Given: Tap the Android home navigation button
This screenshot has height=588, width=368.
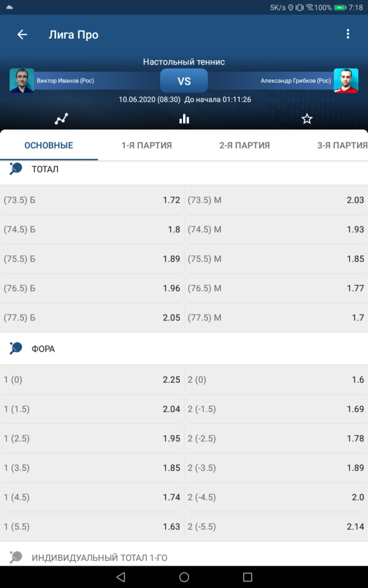Looking at the screenshot, I should [184, 577].
